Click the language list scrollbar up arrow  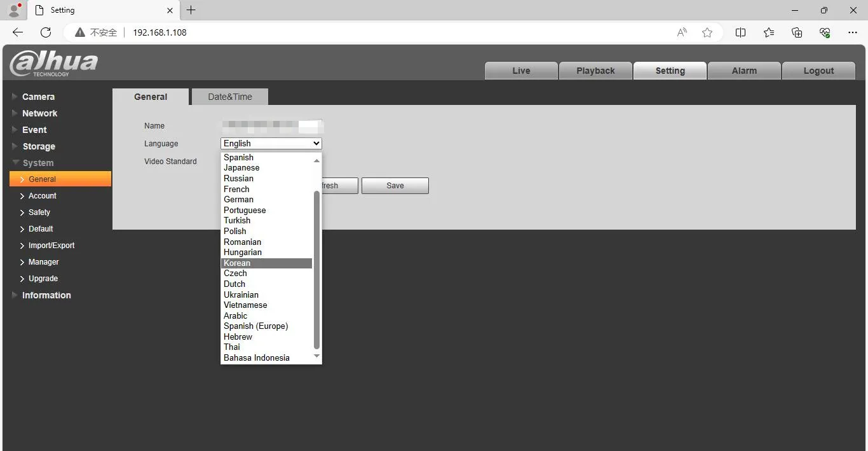click(x=317, y=160)
